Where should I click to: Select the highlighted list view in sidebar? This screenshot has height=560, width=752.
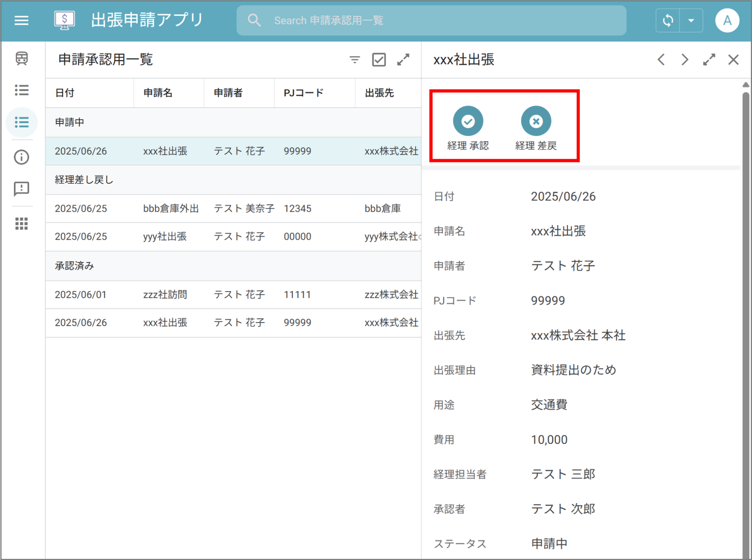[x=22, y=122]
